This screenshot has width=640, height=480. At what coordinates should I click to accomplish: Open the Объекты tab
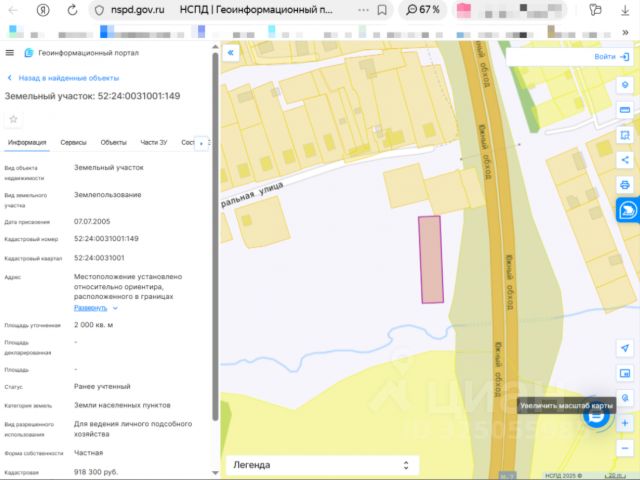(x=113, y=143)
